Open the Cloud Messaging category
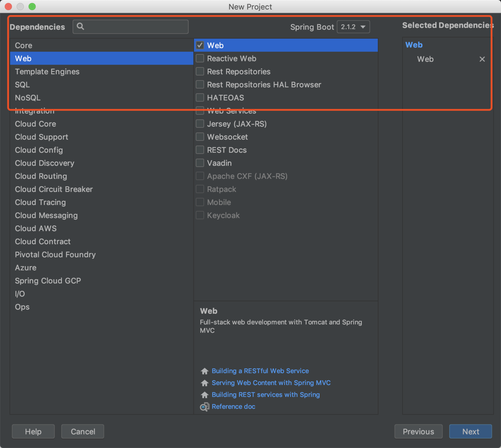Image resolution: width=501 pixels, height=448 pixels. pos(102,216)
